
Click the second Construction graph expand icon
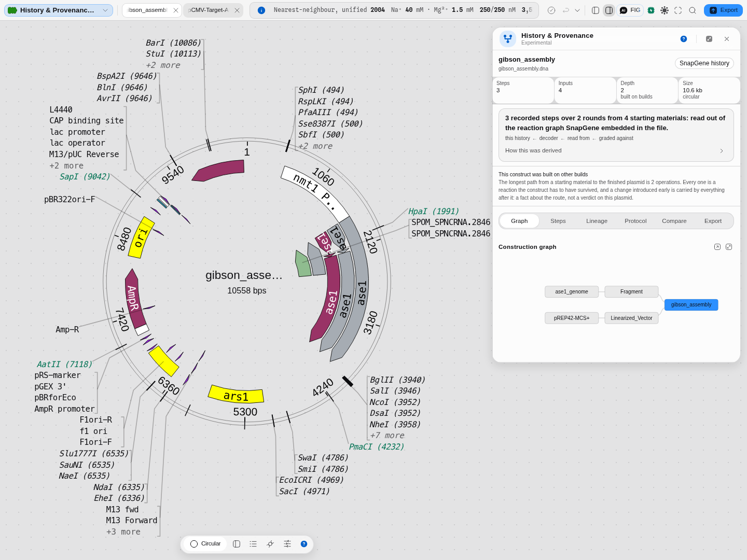(729, 247)
